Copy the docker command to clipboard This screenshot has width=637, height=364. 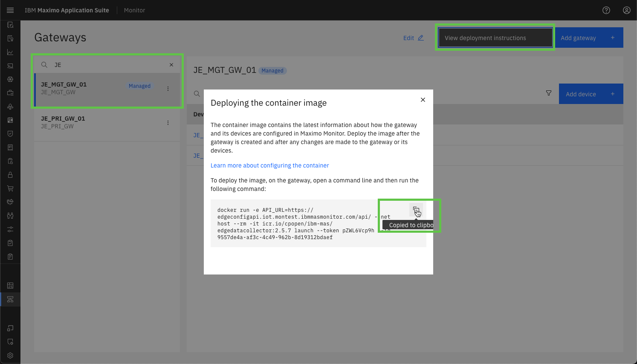coord(416,210)
